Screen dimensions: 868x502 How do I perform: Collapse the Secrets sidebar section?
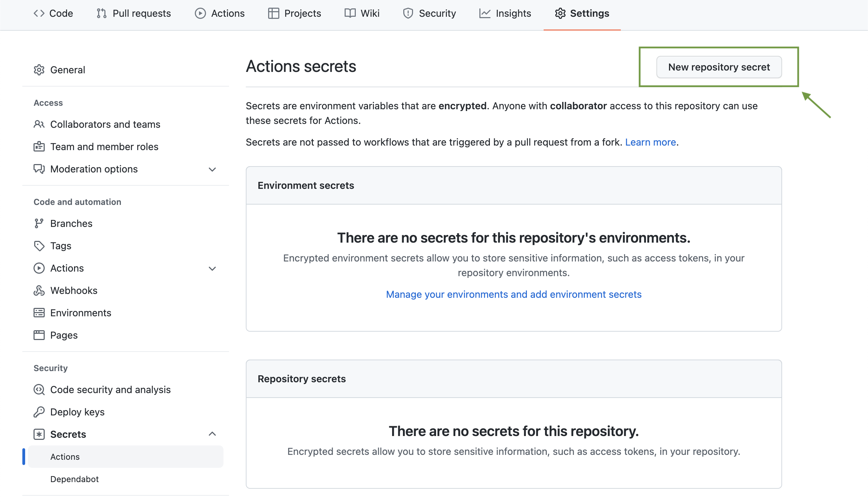tap(213, 434)
